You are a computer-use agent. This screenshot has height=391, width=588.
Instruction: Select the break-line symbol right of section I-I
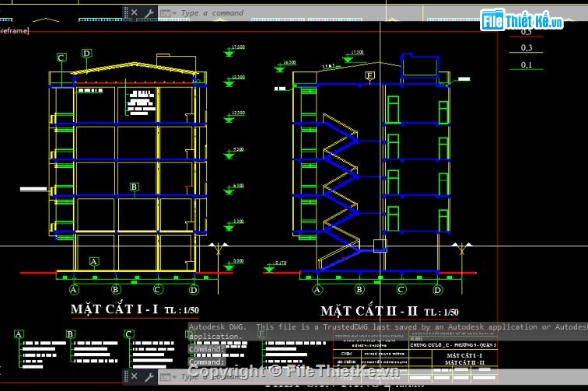tap(219, 250)
